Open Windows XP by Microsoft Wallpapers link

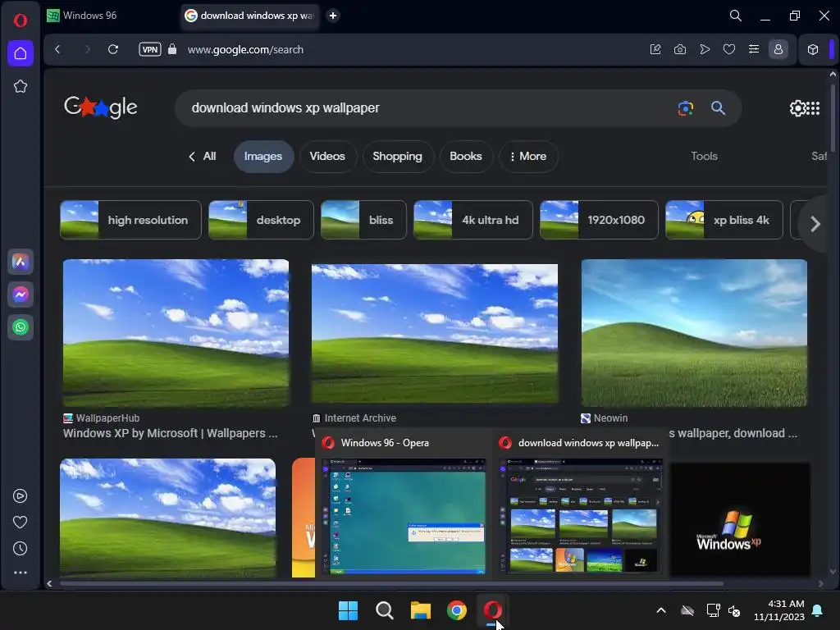(x=171, y=433)
